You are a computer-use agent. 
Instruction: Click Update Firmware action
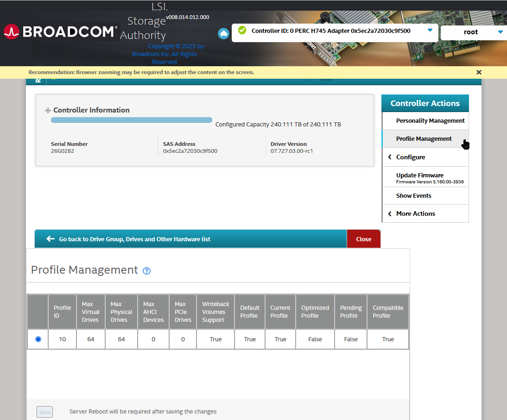[425, 177]
